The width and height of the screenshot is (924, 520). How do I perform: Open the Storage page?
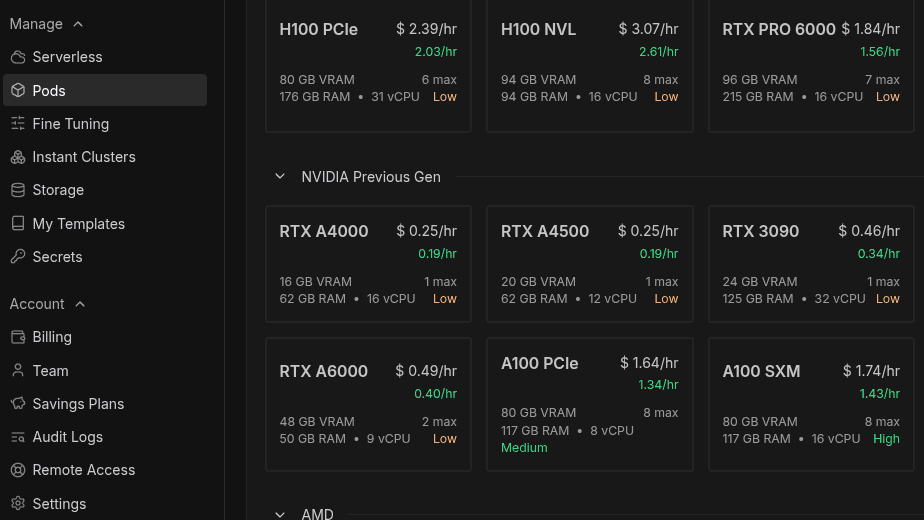point(105,190)
